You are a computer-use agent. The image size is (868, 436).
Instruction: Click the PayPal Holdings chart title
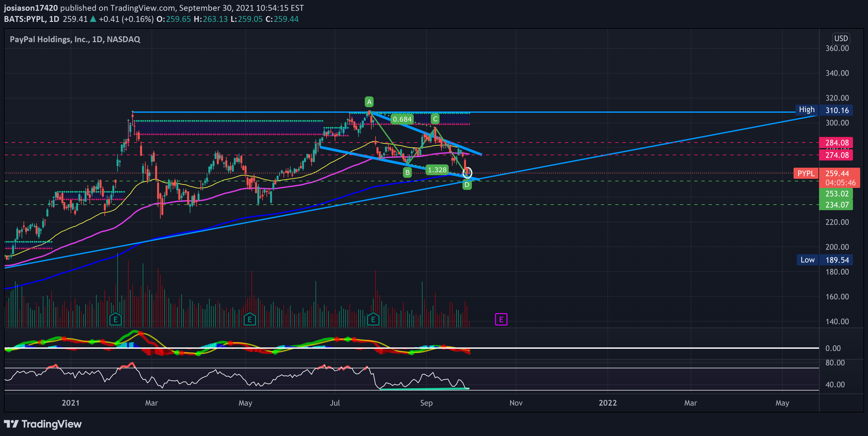tap(75, 39)
